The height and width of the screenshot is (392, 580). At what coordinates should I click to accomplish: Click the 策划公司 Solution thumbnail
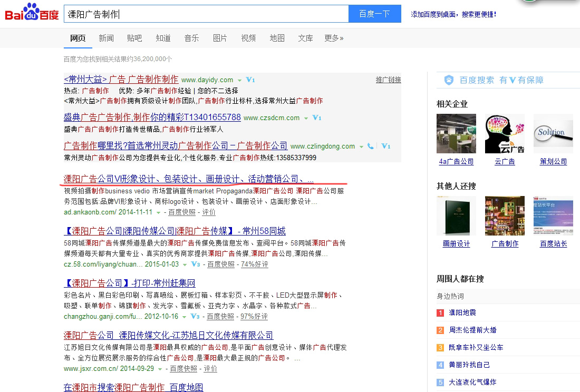[553, 133]
